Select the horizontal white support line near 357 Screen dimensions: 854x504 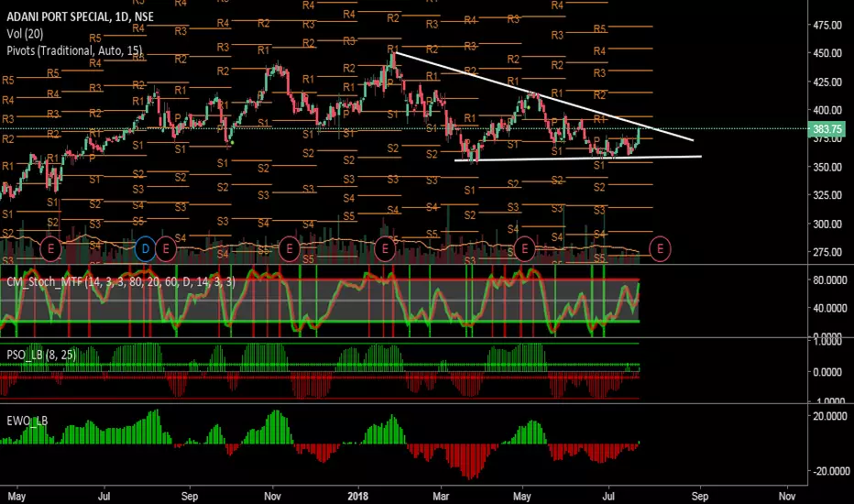coord(578,159)
